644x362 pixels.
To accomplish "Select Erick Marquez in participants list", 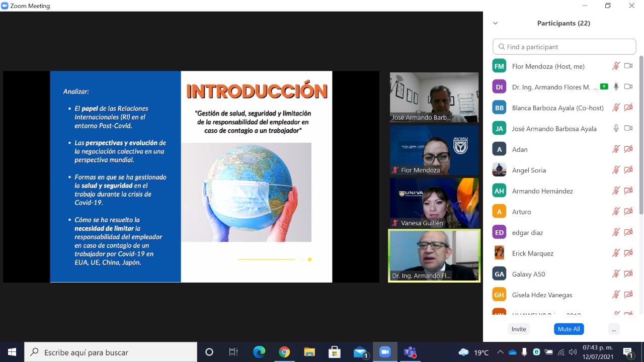I will coord(532,253).
